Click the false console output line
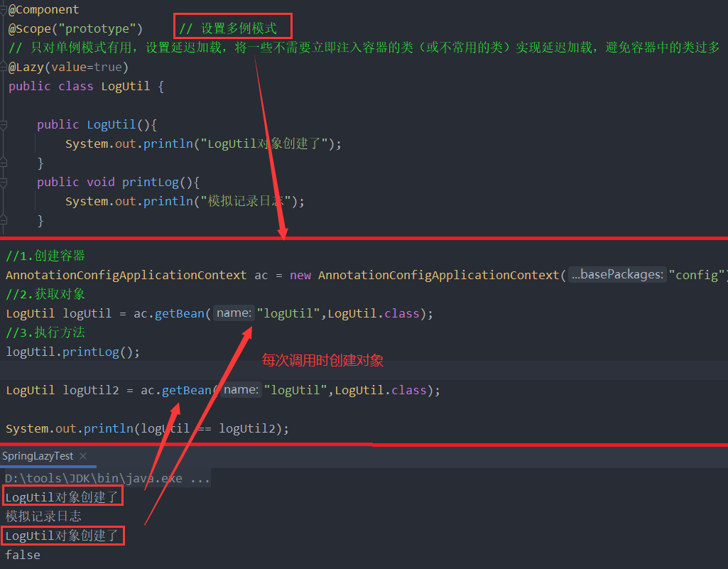The image size is (728, 569). [23, 555]
